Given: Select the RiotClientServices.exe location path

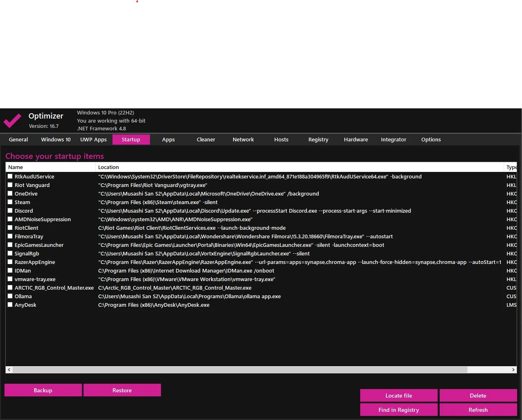Looking at the screenshot, I should [x=192, y=228].
